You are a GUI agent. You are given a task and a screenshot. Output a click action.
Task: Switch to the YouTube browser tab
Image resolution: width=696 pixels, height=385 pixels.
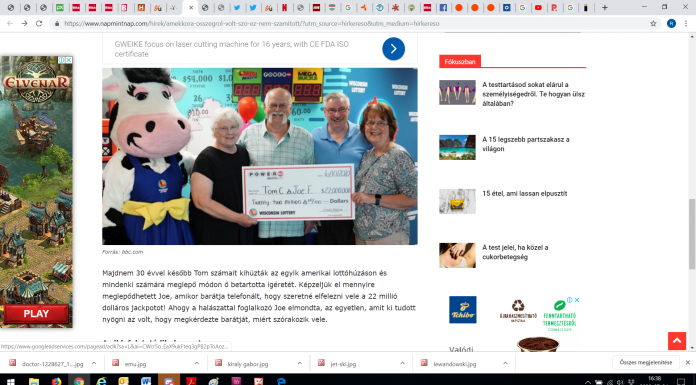(538, 8)
